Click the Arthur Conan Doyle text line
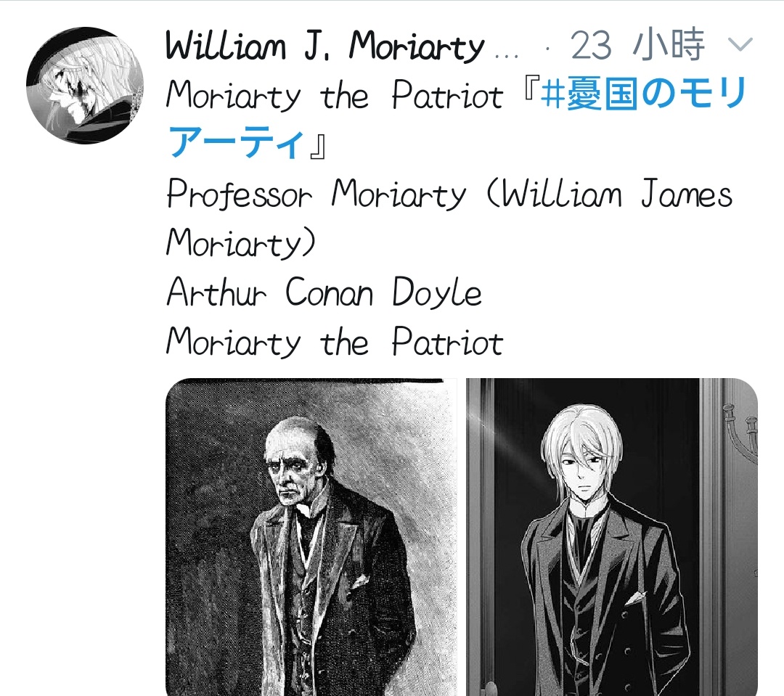 (324, 292)
